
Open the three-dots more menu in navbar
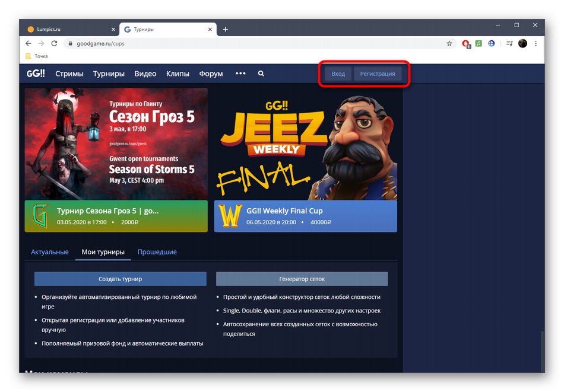(x=240, y=74)
